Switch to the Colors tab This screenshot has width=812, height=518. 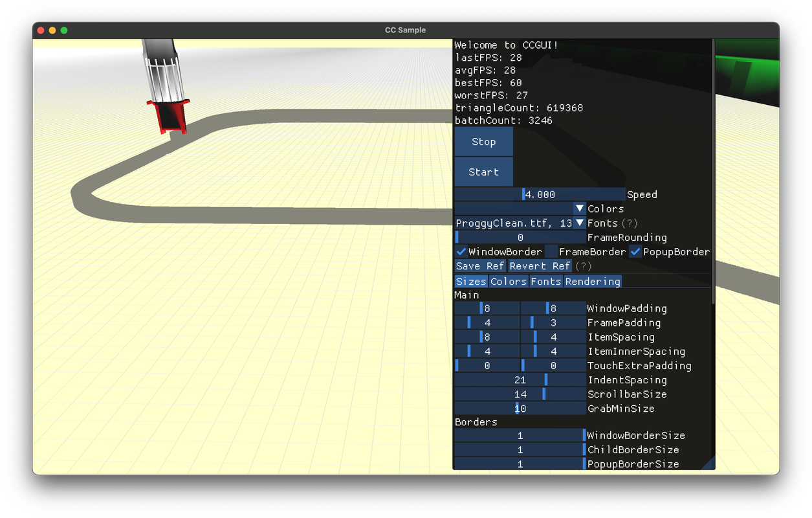(x=509, y=281)
